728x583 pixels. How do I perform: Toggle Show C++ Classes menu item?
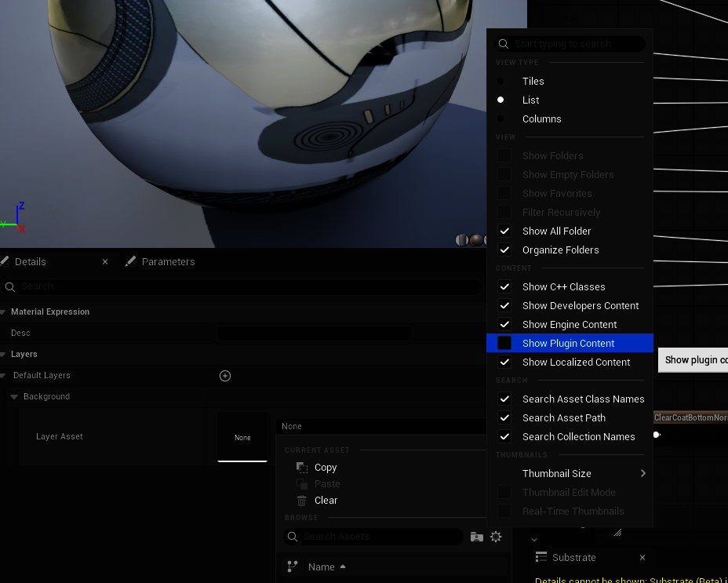pos(563,287)
